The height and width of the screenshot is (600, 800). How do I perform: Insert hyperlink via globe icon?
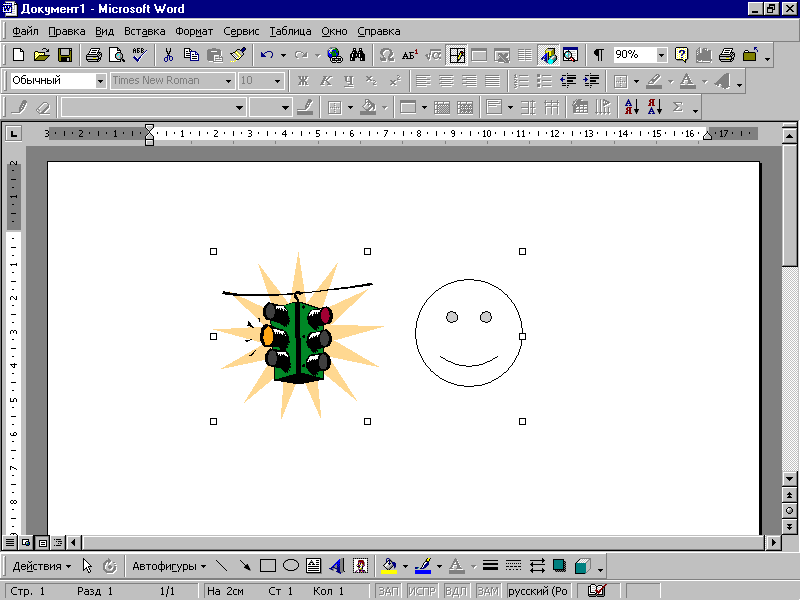point(335,55)
